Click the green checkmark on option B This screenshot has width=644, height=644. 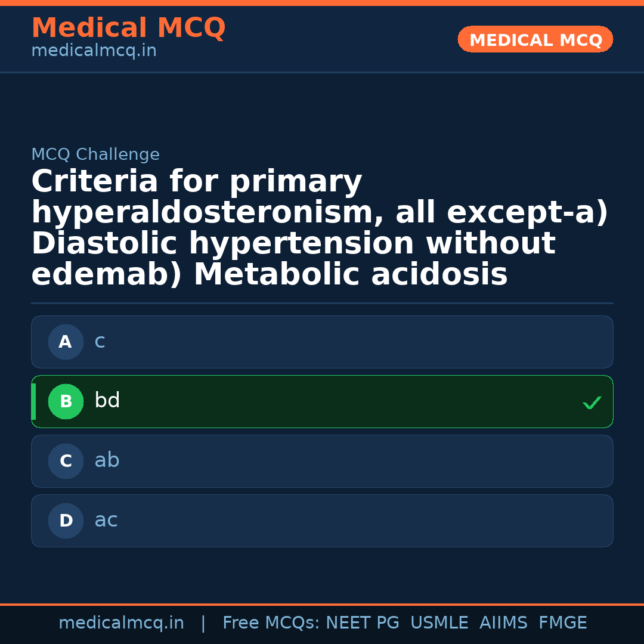pos(592,402)
